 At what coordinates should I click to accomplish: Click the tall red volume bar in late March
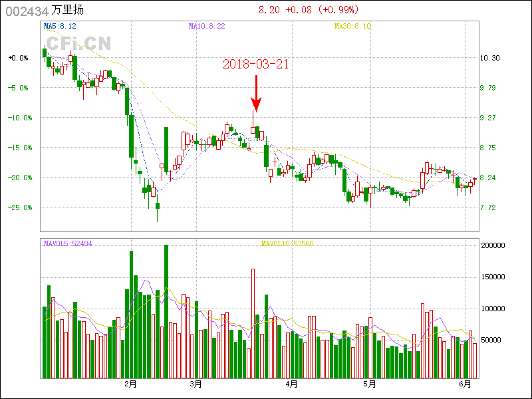(x=253, y=323)
